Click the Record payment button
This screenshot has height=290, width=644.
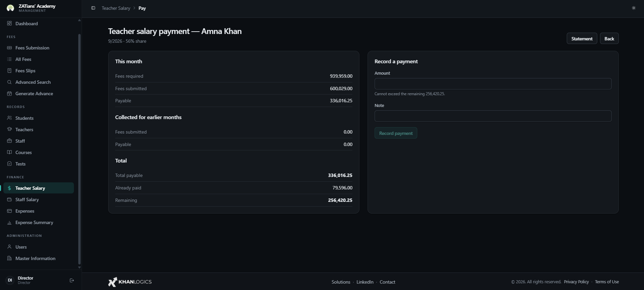[x=396, y=133]
